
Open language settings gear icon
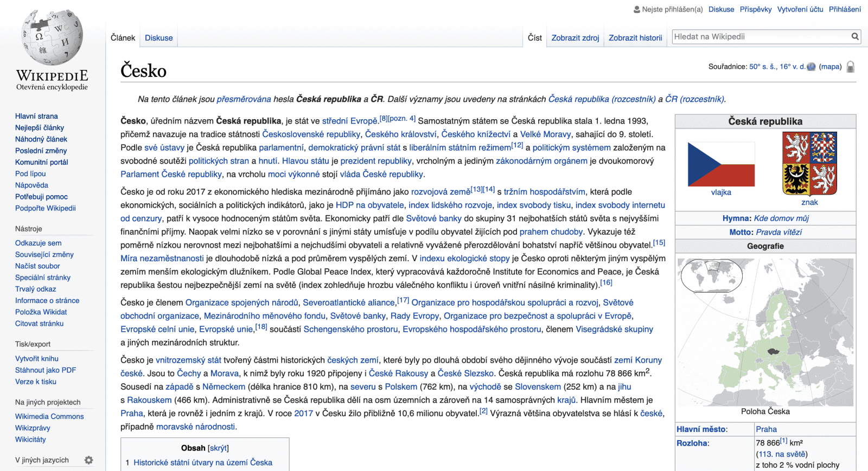[88, 460]
